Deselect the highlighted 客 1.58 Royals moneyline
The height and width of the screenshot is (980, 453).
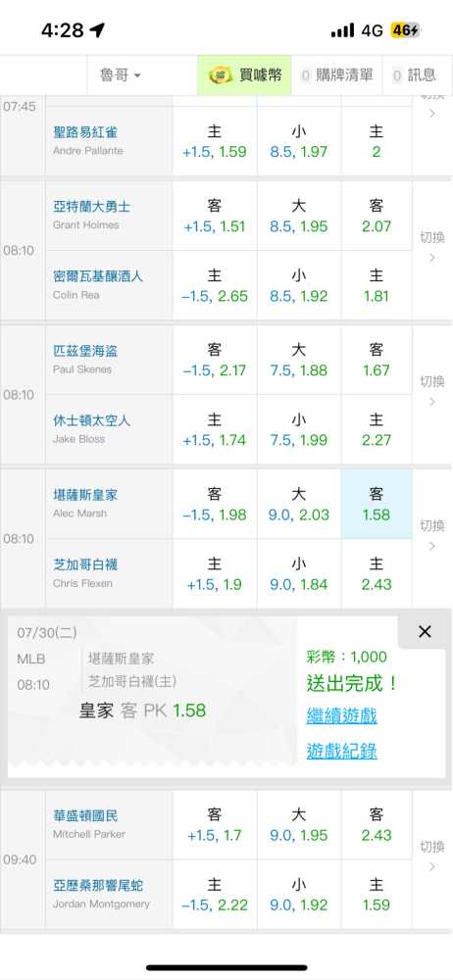coord(377,505)
